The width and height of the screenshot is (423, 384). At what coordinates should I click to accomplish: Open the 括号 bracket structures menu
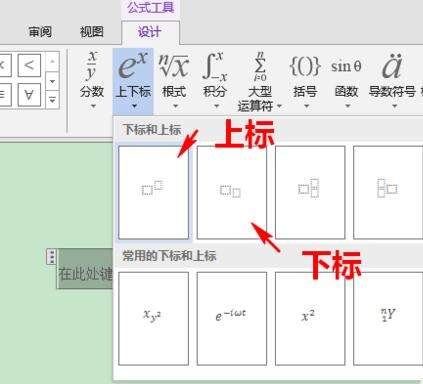tap(305, 79)
